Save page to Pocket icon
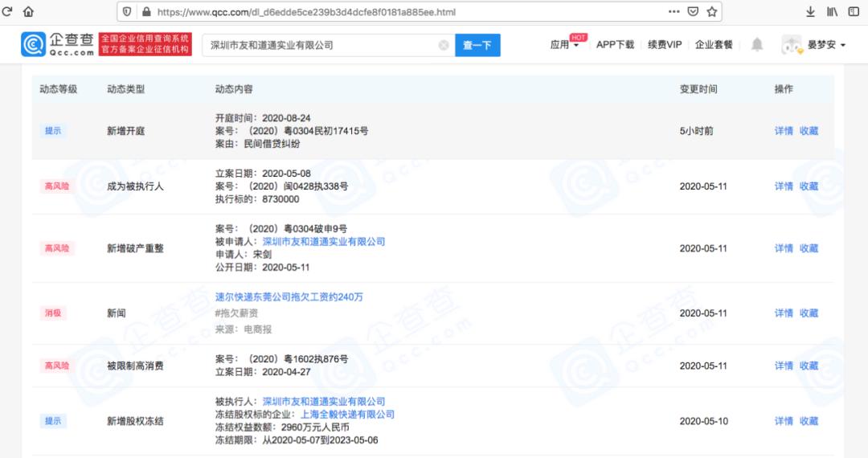Image resolution: width=868 pixels, height=458 pixels. tap(693, 11)
